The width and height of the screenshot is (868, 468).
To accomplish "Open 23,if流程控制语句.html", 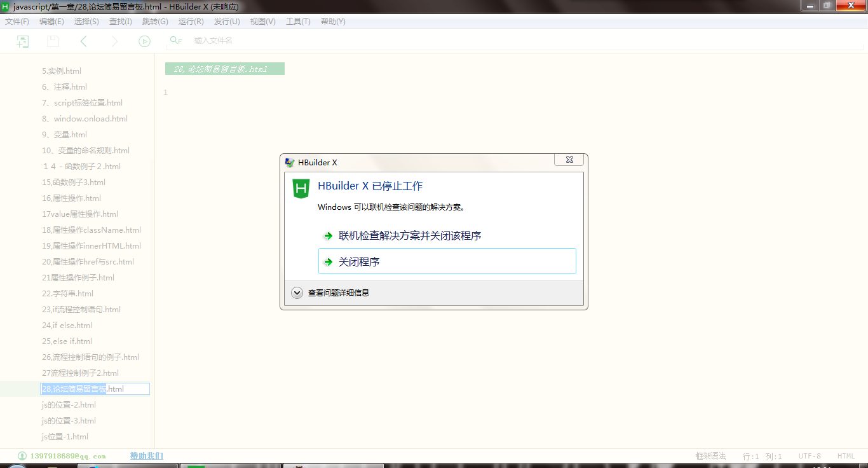I will [81, 310].
